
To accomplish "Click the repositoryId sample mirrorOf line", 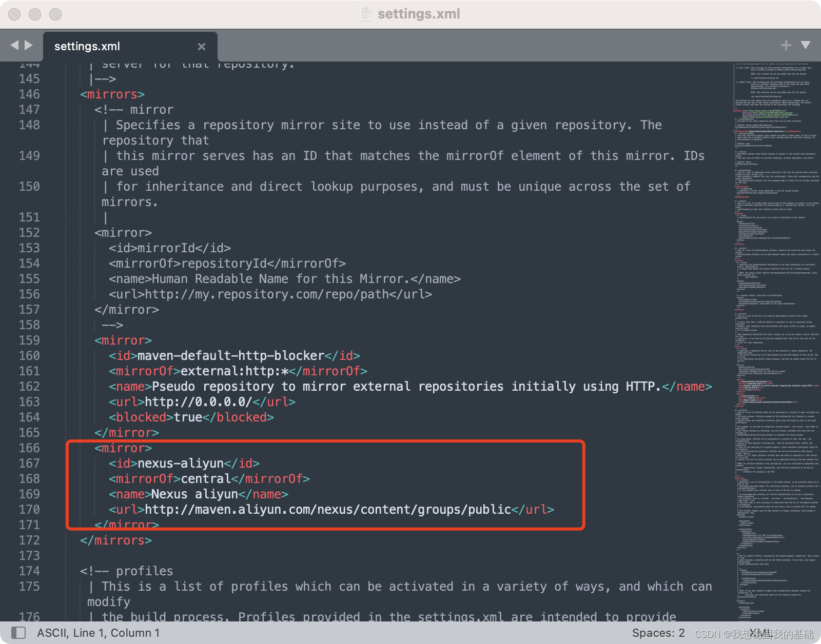I will click(227, 264).
